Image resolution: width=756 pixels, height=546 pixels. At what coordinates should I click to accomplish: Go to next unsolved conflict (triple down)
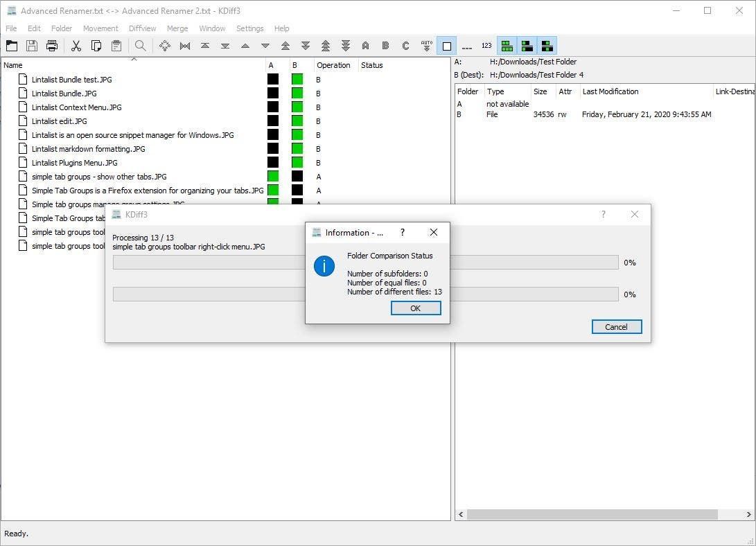point(346,46)
